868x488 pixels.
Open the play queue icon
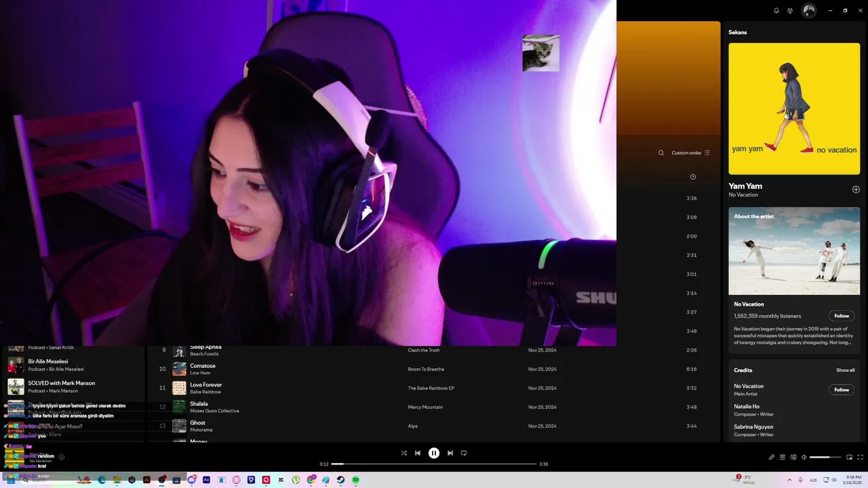[x=782, y=457]
